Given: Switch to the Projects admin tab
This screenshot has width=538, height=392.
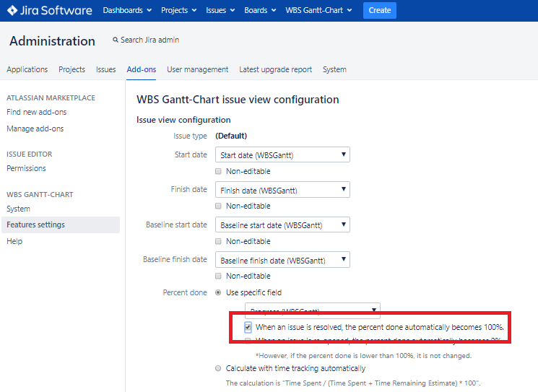Looking at the screenshot, I should click(x=71, y=69).
